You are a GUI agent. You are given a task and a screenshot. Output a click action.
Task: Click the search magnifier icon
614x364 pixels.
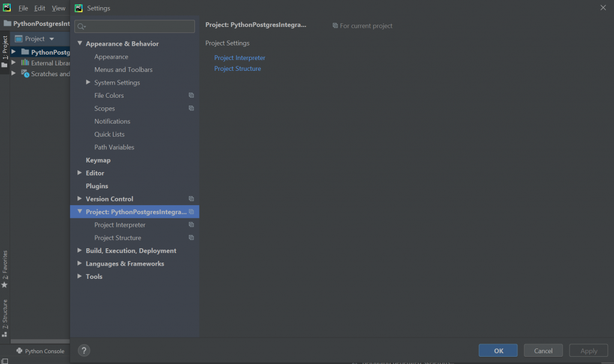tap(82, 26)
